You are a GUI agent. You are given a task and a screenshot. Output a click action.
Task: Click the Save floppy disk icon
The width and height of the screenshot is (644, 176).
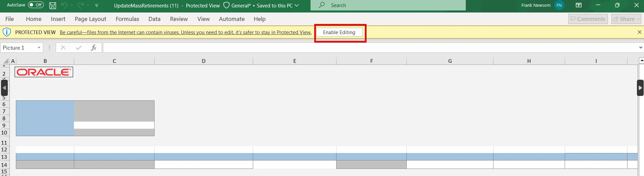(x=53, y=5)
